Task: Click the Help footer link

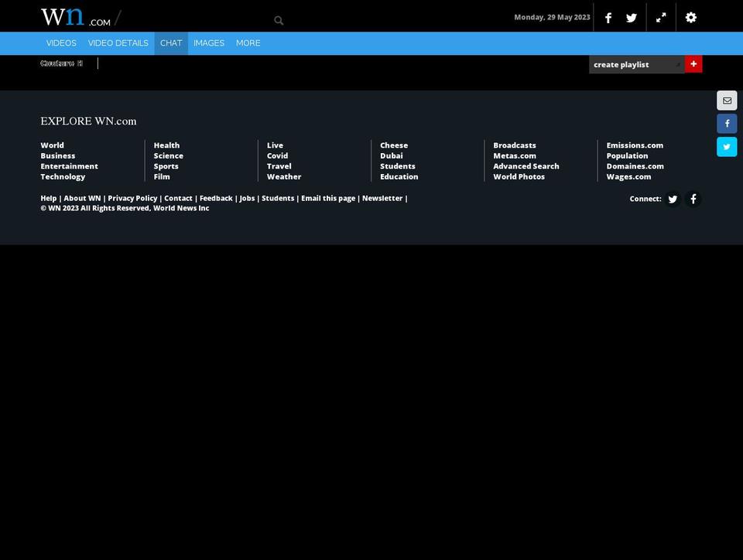Action: [48, 198]
